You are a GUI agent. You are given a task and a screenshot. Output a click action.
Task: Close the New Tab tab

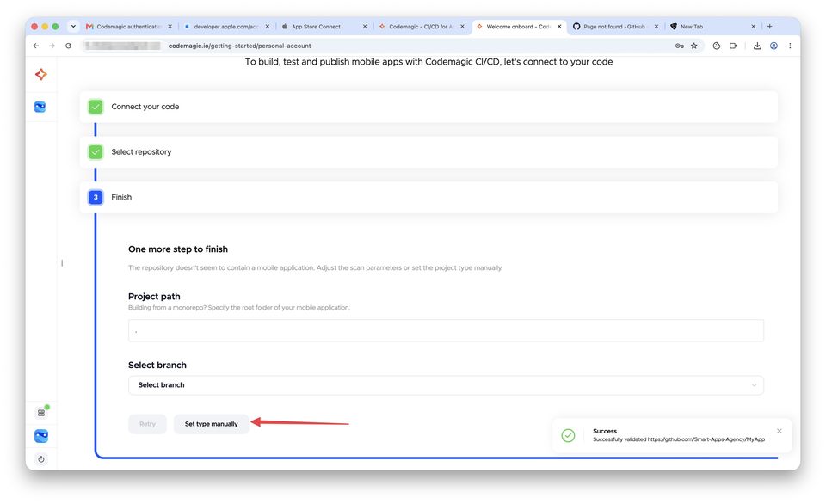(754, 27)
